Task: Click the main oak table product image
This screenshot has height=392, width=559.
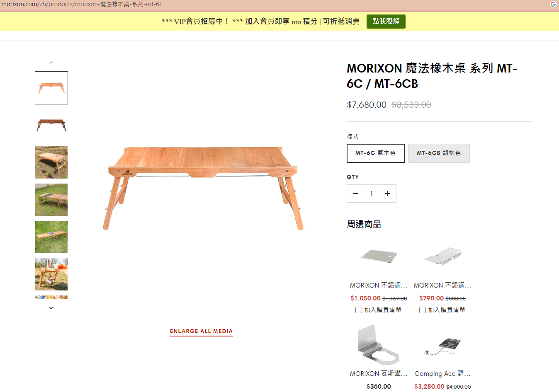Action: (203, 188)
